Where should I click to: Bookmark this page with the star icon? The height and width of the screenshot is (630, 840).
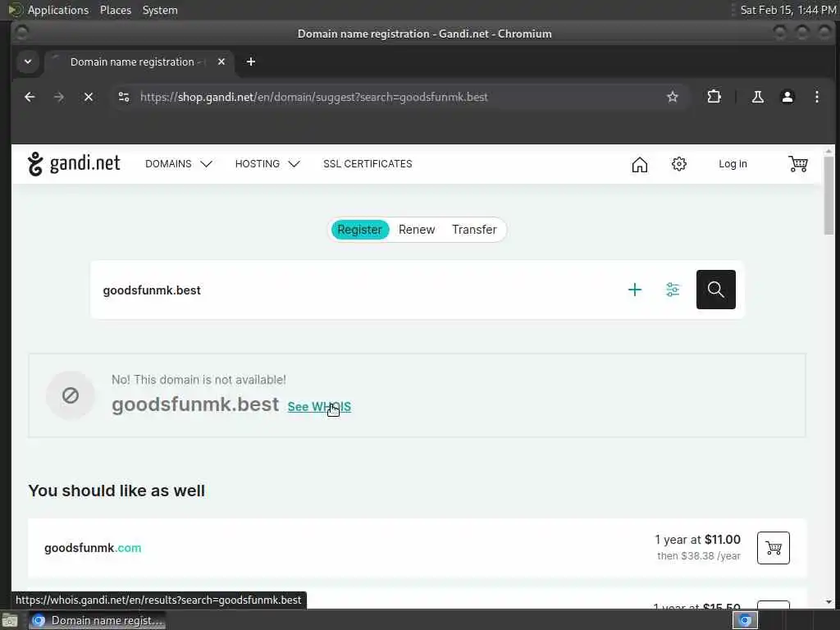pyautogui.click(x=673, y=97)
